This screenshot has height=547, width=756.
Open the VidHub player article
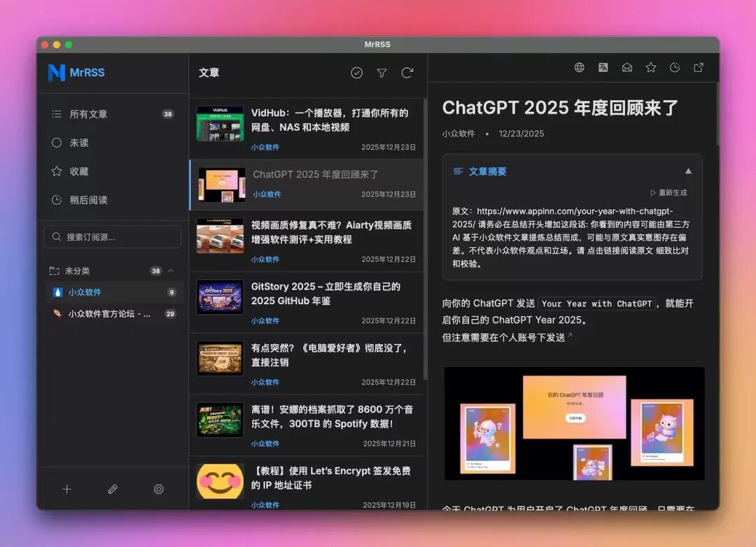point(307,129)
